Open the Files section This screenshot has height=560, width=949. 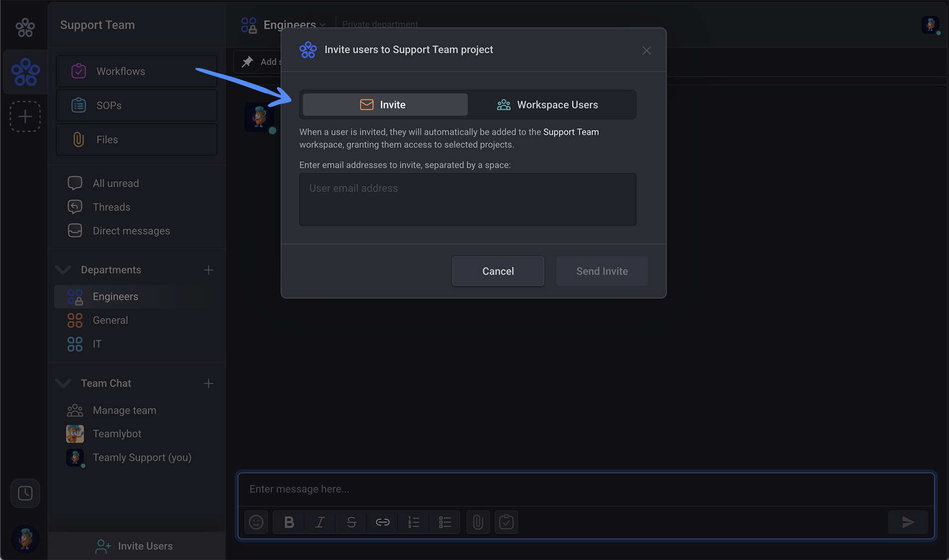tap(136, 139)
